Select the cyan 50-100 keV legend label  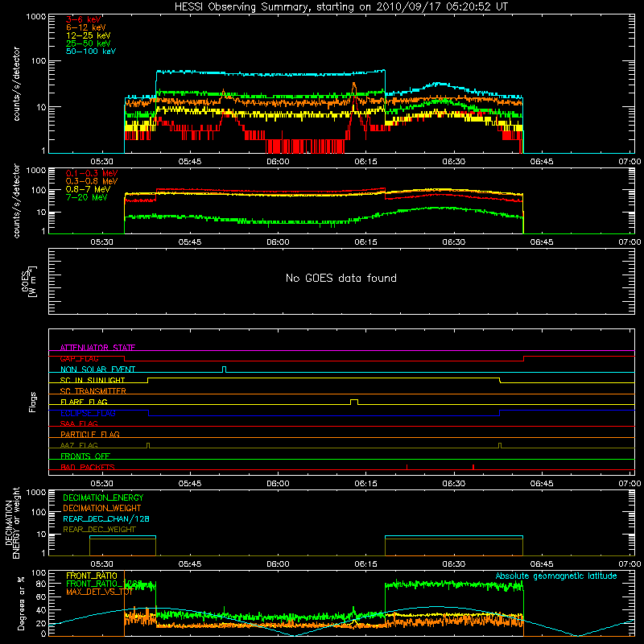(x=91, y=52)
